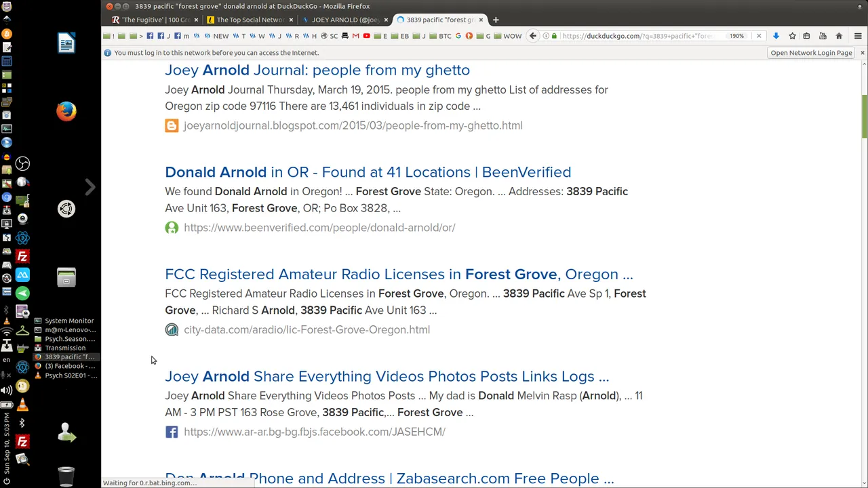868x488 pixels.
Task: Click the YouTube toolbar extension icon
Action: 823,36
